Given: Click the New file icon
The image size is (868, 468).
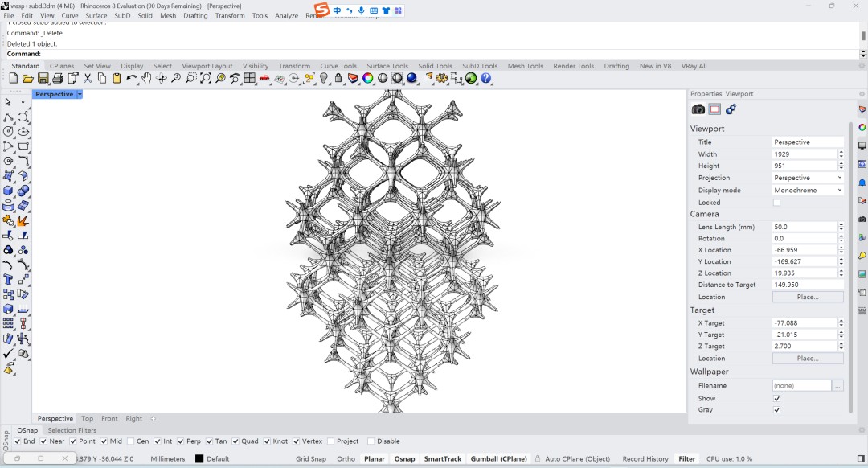Looking at the screenshot, I should (x=14, y=79).
